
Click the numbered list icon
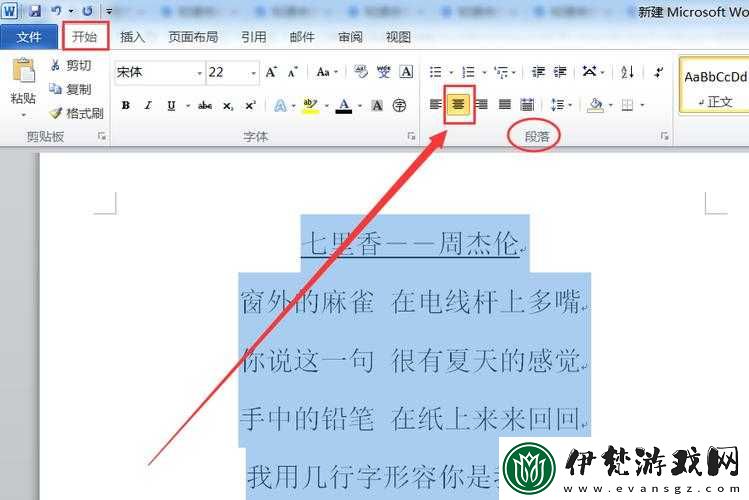pyautogui.click(x=468, y=72)
